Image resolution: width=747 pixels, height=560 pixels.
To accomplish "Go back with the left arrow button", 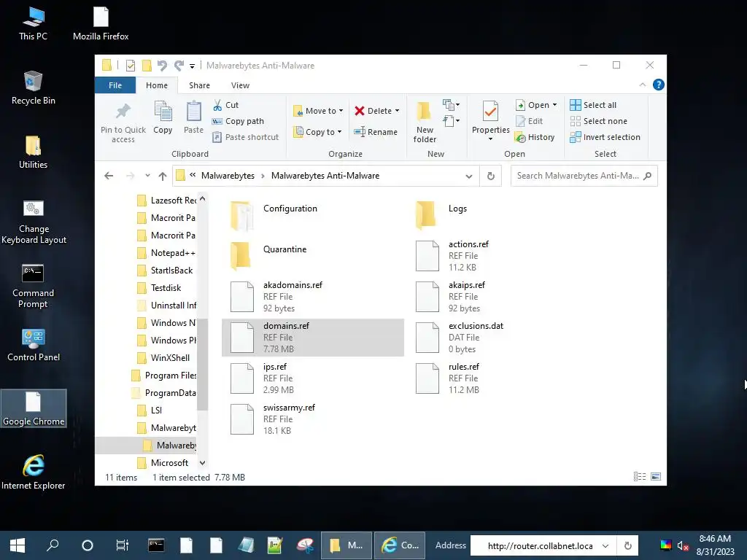I will tap(109, 176).
